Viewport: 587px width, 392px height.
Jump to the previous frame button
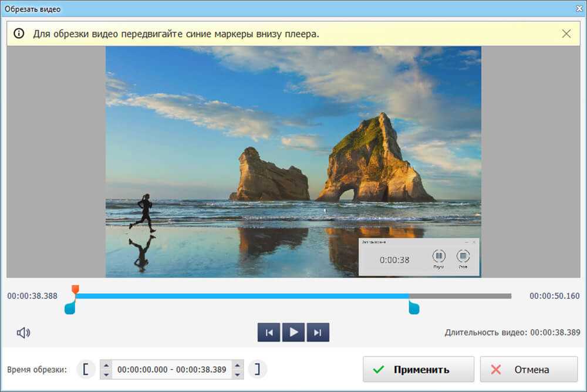[269, 333]
